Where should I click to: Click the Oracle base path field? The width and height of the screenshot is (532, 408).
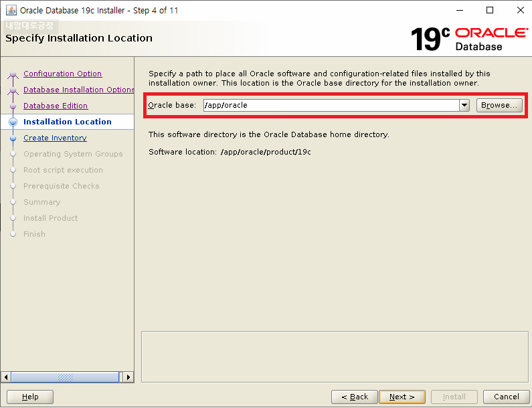coord(331,105)
